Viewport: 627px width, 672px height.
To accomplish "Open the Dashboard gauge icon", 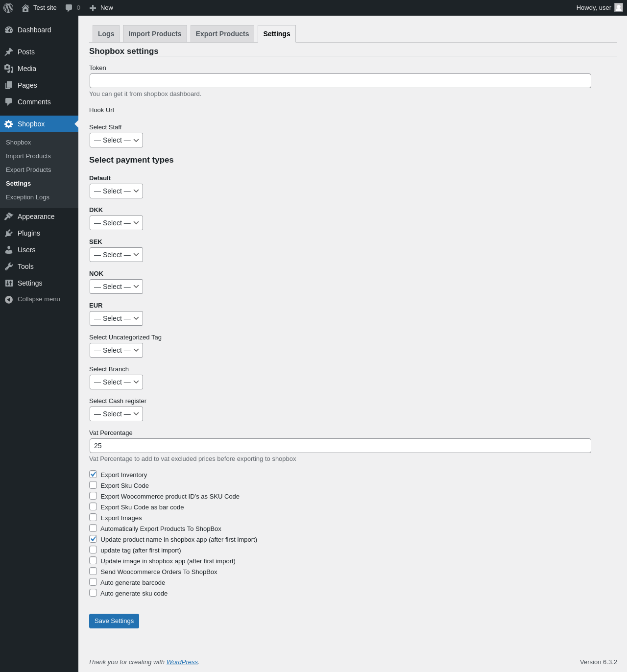I will (9, 30).
